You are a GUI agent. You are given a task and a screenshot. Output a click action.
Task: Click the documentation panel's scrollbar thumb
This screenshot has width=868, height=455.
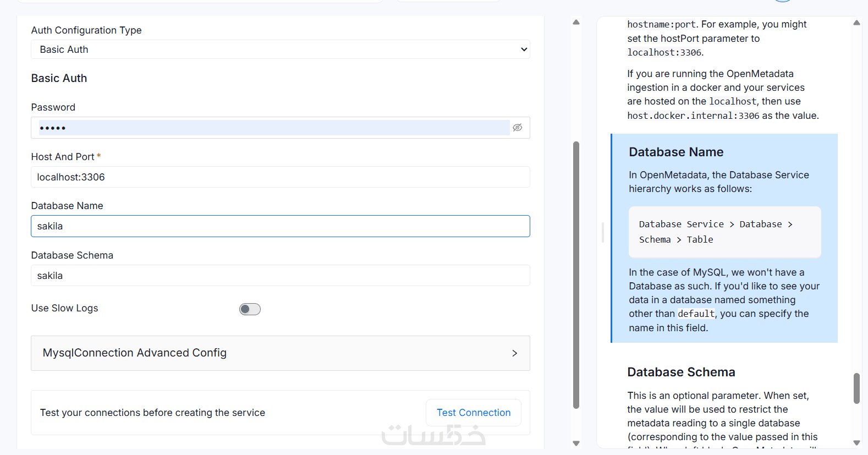[x=856, y=388]
